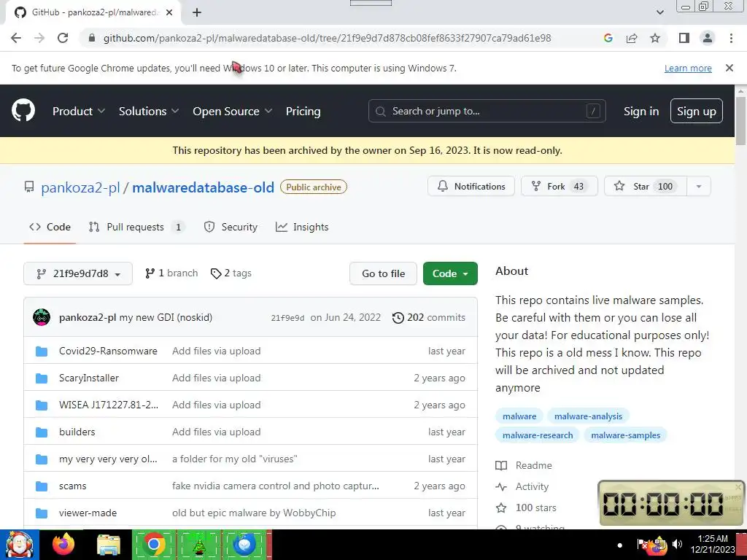747x560 pixels.
Task: Expand the Product menu
Action: click(79, 111)
